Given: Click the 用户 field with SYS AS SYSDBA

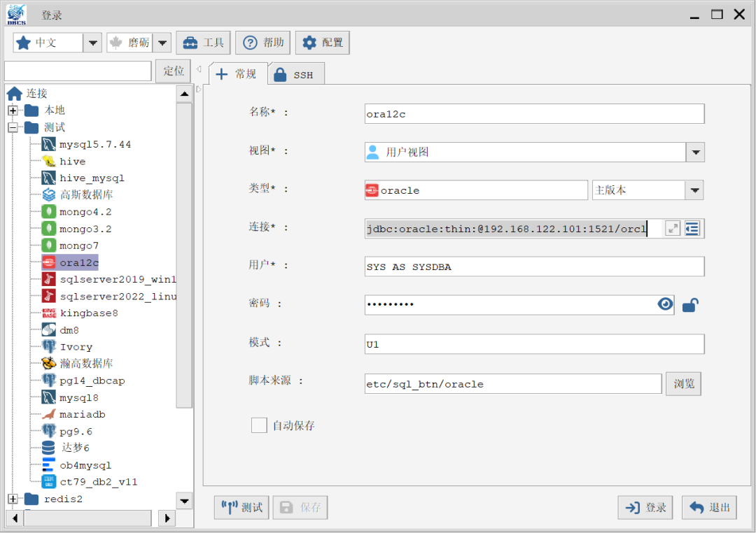Looking at the screenshot, I should pos(534,266).
